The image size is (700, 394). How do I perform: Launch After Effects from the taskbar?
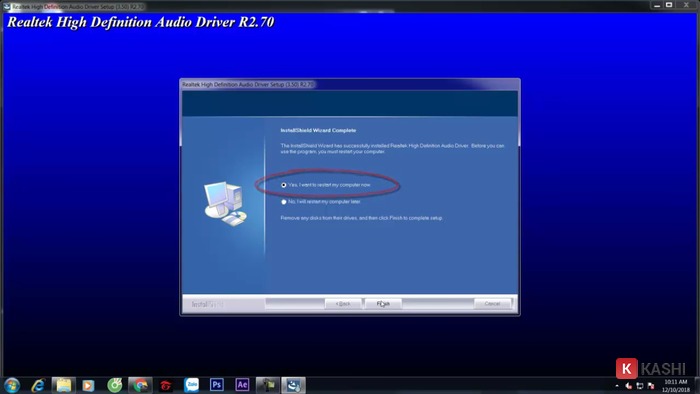click(x=242, y=385)
